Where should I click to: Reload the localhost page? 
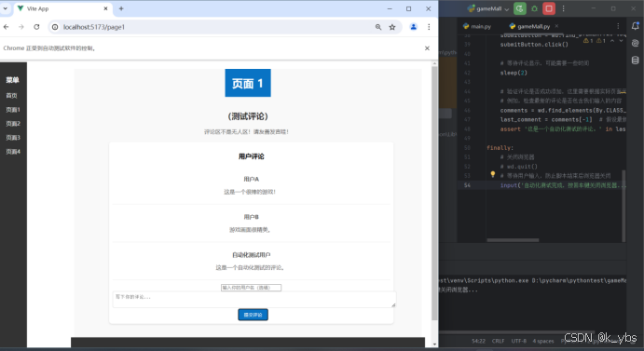click(36, 27)
